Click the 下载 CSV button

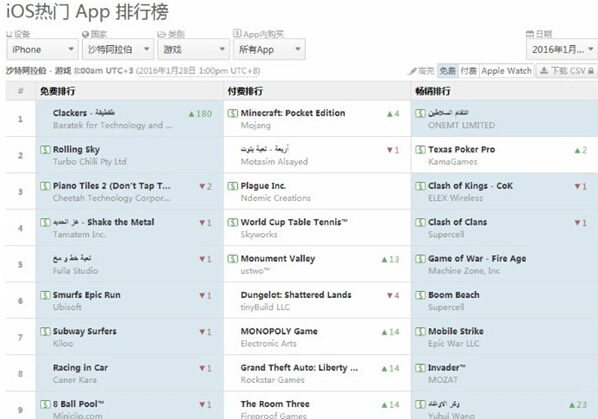click(x=567, y=71)
